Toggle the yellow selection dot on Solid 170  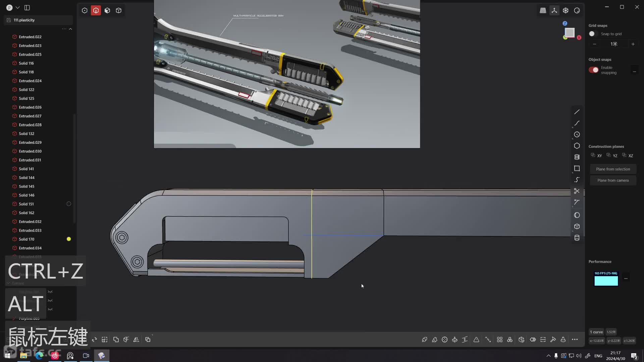69,239
